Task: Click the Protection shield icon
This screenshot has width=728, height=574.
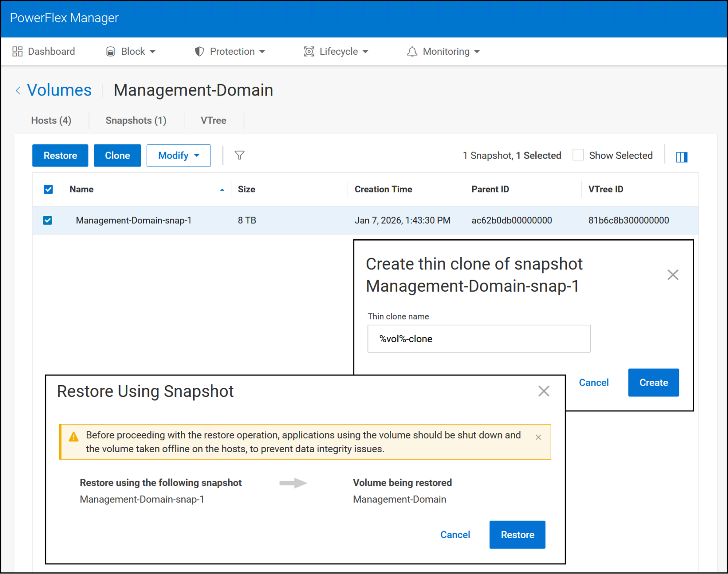Action: (199, 52)
